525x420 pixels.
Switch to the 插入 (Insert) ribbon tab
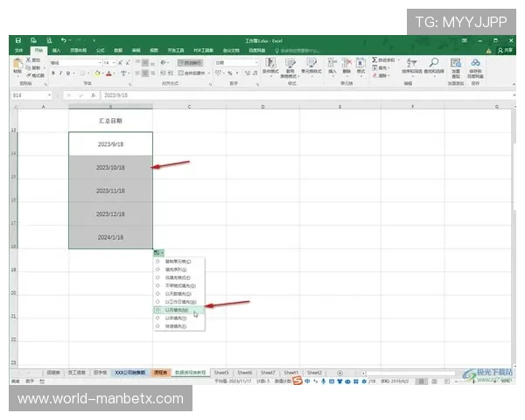[x=57, y=51]
